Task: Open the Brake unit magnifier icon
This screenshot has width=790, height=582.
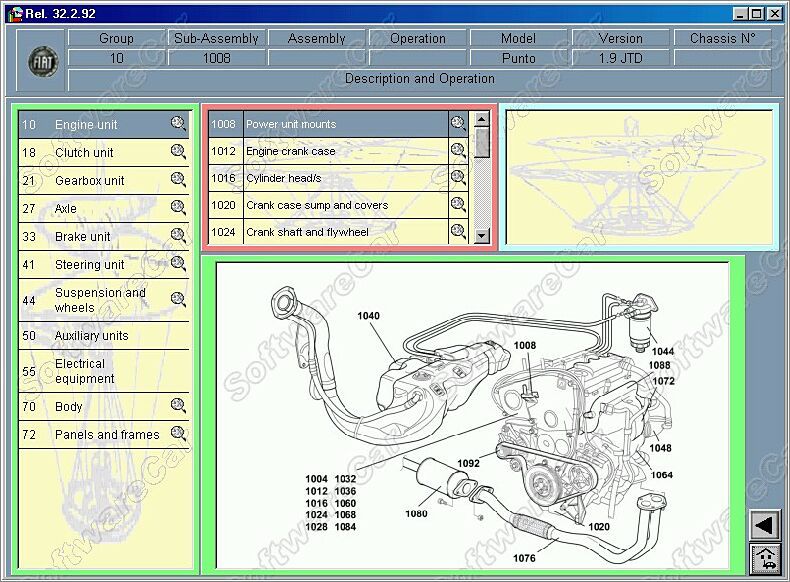Action: (178, 236)
